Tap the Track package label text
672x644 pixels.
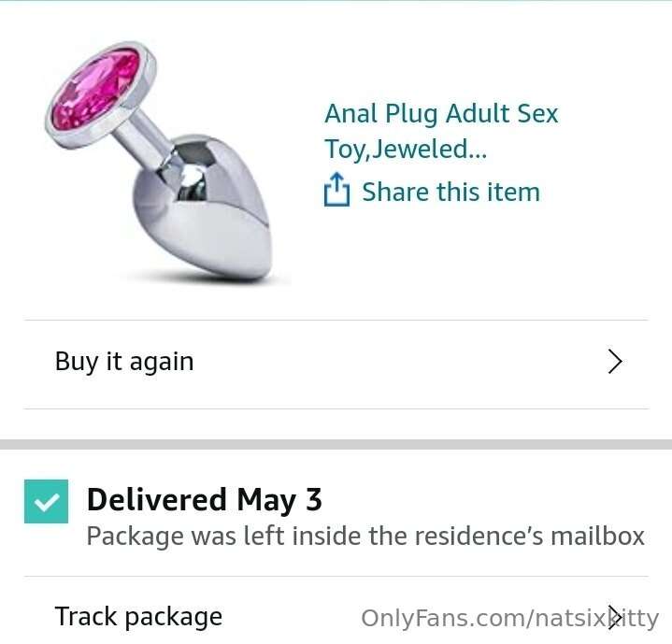138,617
